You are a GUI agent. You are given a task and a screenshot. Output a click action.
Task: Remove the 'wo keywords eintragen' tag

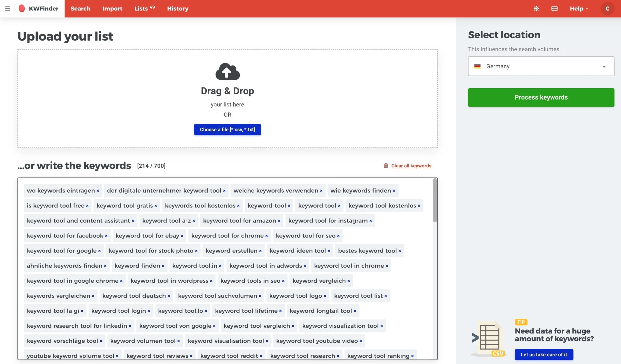coord(98,191)
